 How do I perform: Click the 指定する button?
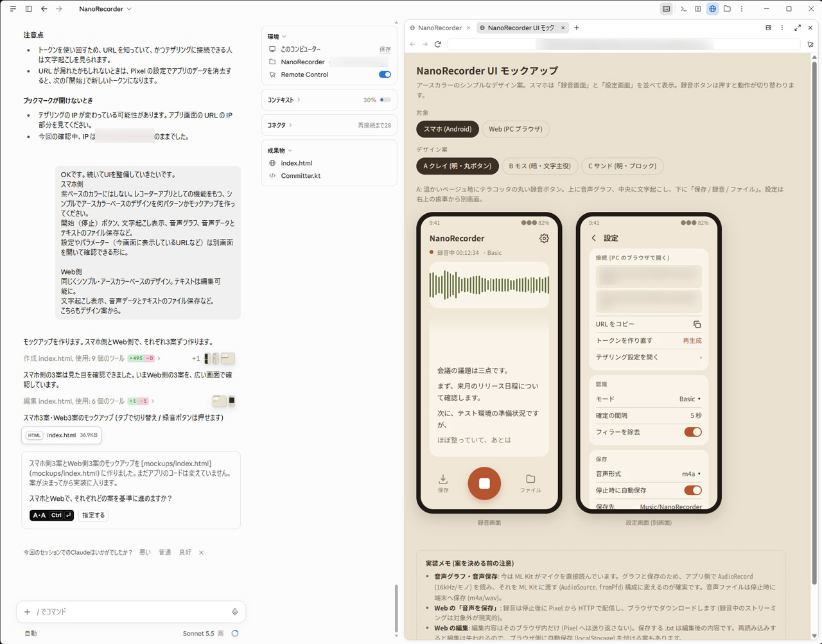pyautogui.click(x=93, y=515)
